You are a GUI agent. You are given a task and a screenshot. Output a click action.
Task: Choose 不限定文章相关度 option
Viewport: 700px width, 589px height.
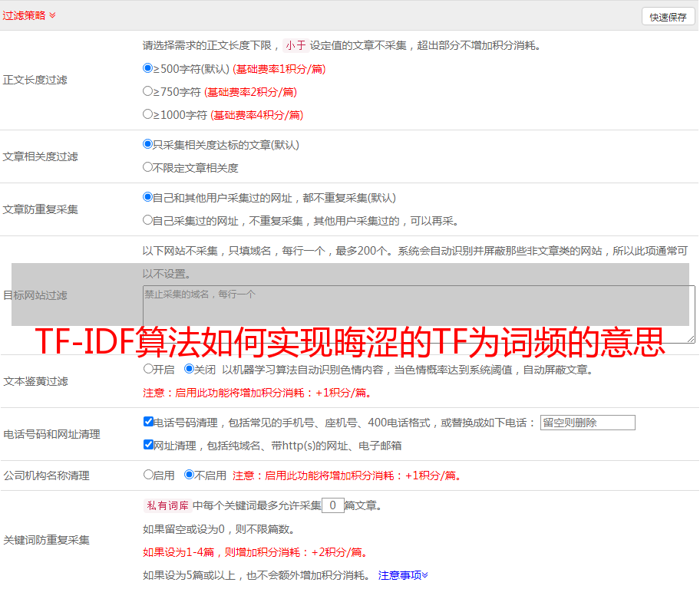[148, 167]
